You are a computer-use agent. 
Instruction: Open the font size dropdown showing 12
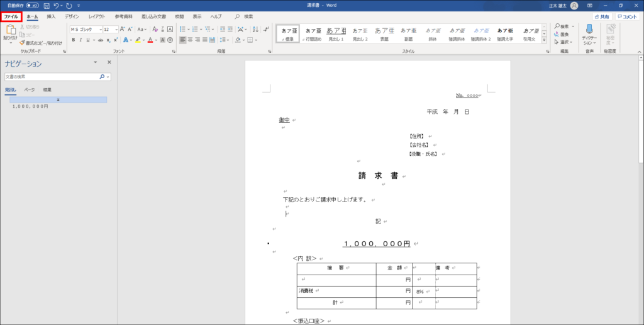(116, 30)
